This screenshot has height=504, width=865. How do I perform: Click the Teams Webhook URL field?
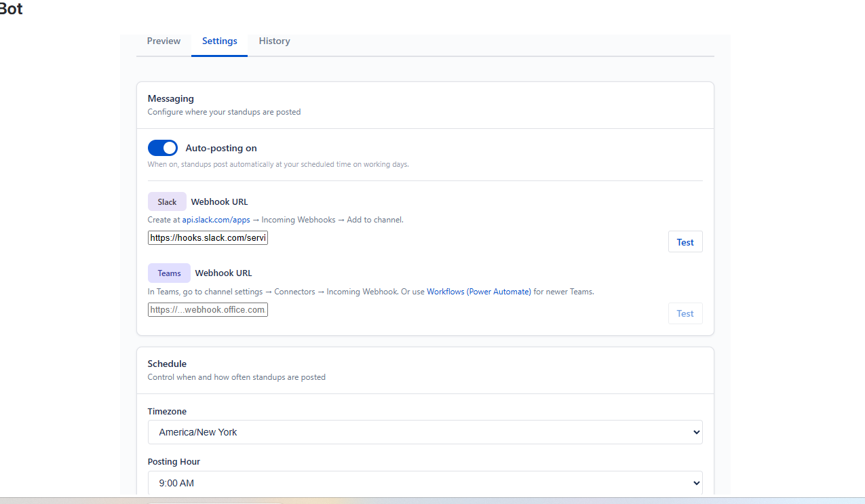click(x=207, y=309)
